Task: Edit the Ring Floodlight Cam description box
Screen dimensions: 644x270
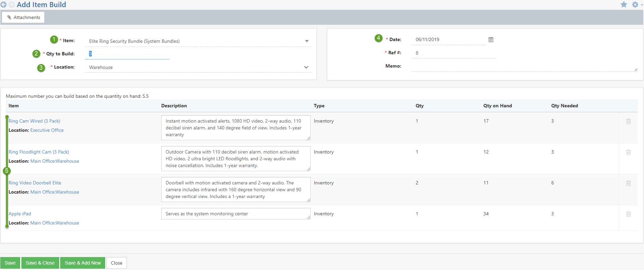Action: [x=236, y=159]
